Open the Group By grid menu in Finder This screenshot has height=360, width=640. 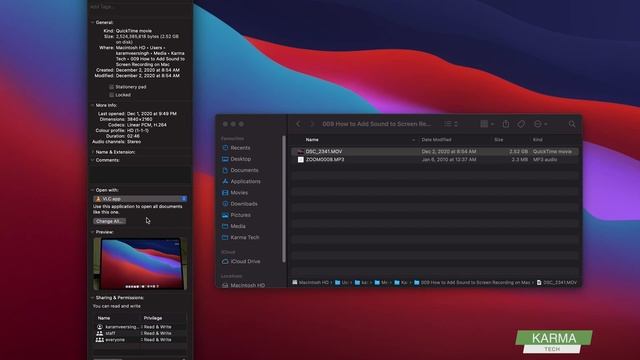pyautogui.click(x=487, y=124)
